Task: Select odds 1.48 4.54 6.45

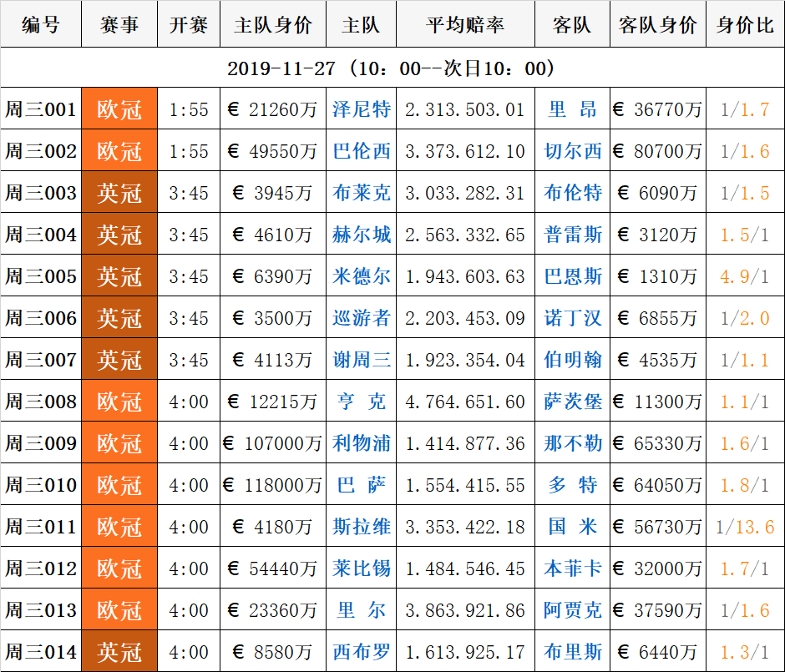Action: (x=465, y=568)
